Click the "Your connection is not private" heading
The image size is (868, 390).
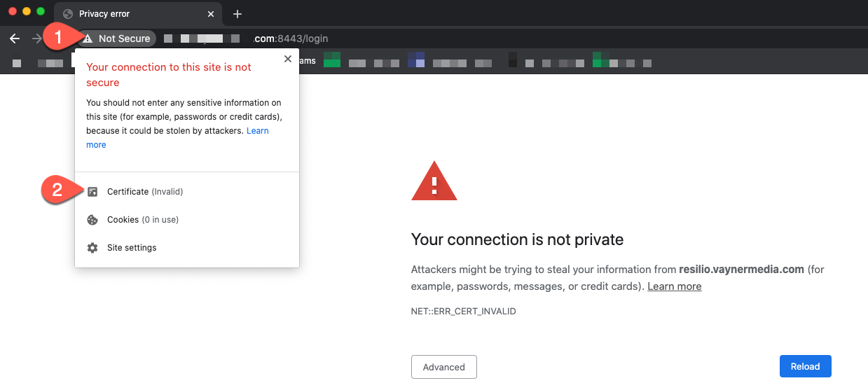pos(517,239)
